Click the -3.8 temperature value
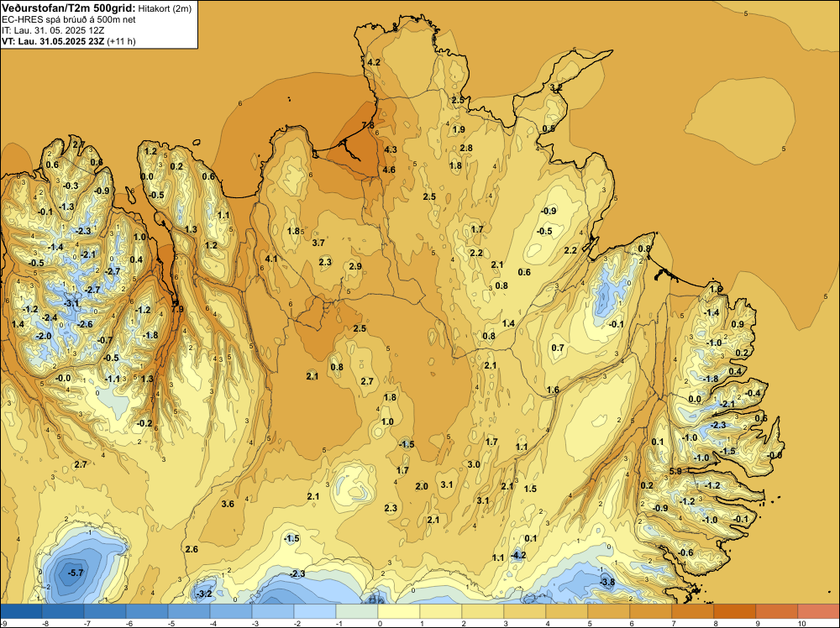Viewport: 840px width, 628px height. [606, 582]
